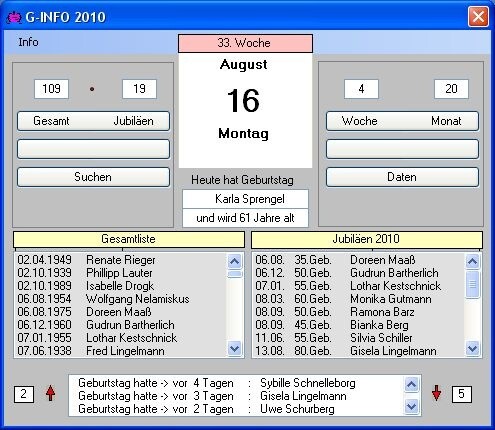495x430 pixels.
Task: Select the Uwe Schurberg birthday entry
Action: click(x=236, y=409)
